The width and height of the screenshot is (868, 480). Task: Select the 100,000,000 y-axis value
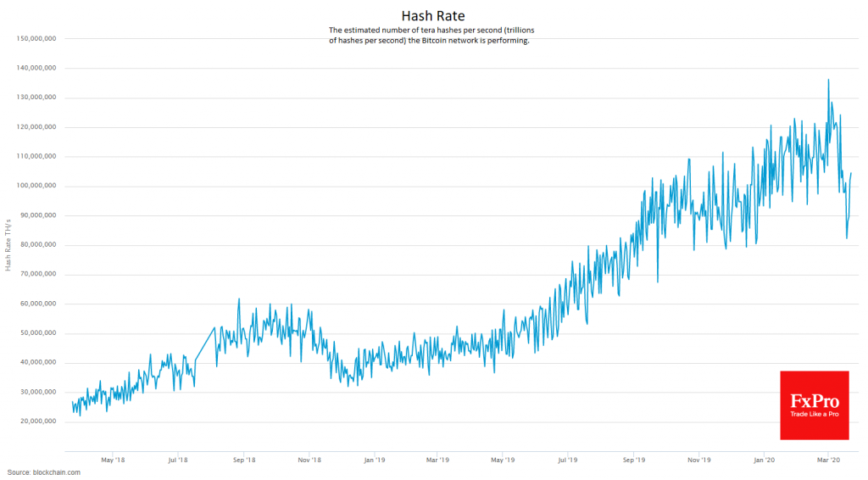click(x=36, y=186)
